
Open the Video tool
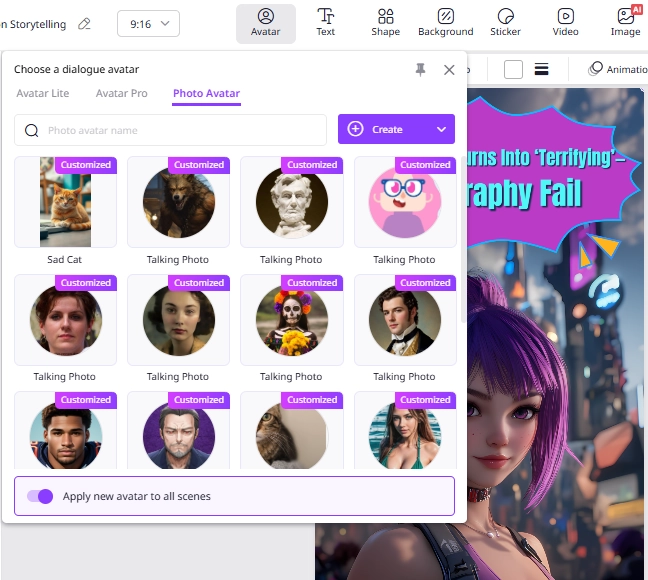pos(565,23)
